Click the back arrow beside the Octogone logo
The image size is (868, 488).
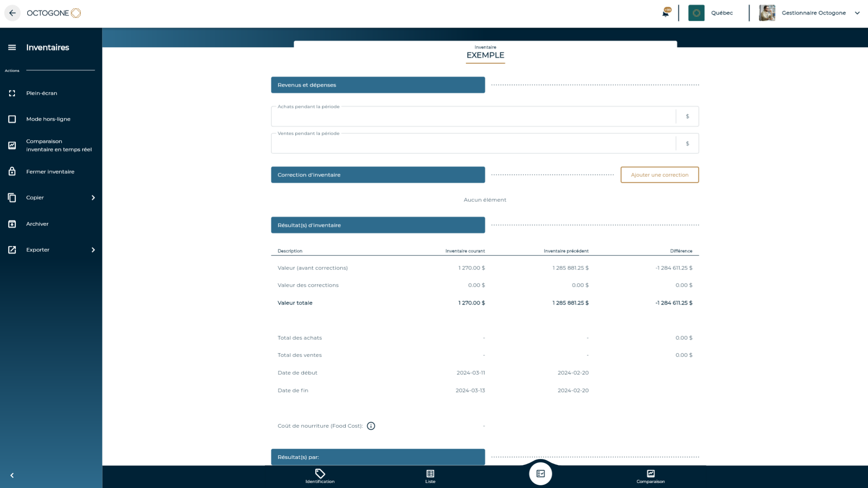[x=12, y=13]
